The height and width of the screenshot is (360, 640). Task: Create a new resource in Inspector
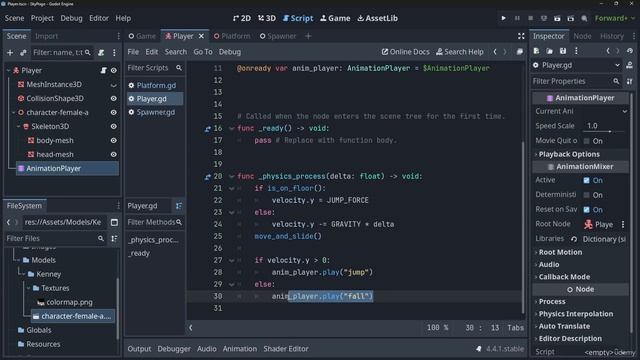(536, 51)
